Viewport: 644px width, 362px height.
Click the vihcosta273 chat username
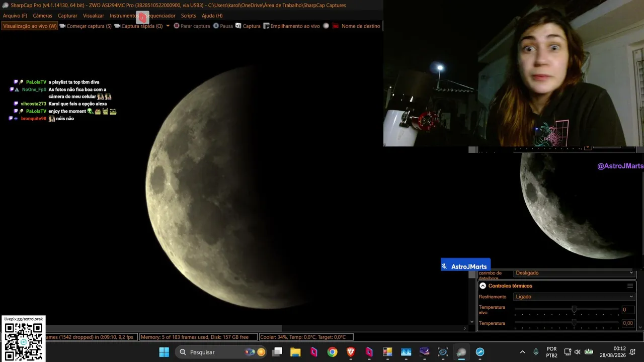pos(33,104)
